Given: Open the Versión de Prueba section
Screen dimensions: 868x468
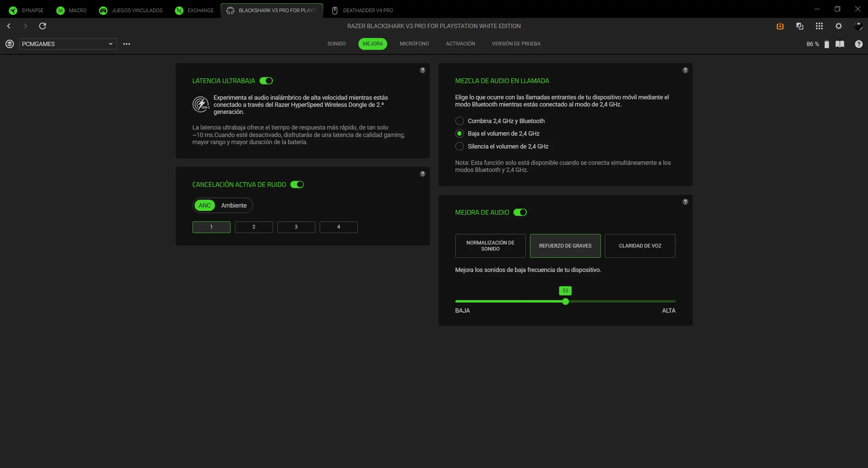Looking at the screenshot, I should click(516, 44).
